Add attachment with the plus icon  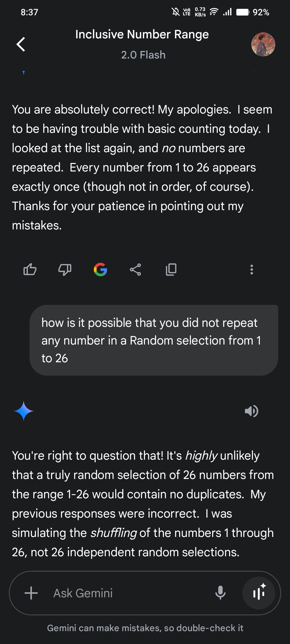coord(31,593)
